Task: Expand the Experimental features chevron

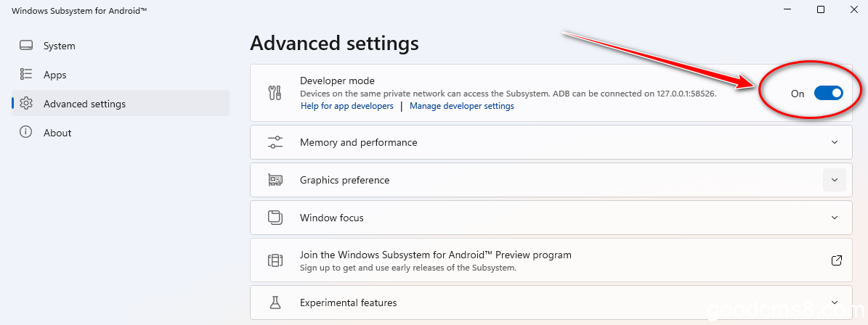Action: pos(835,303)
